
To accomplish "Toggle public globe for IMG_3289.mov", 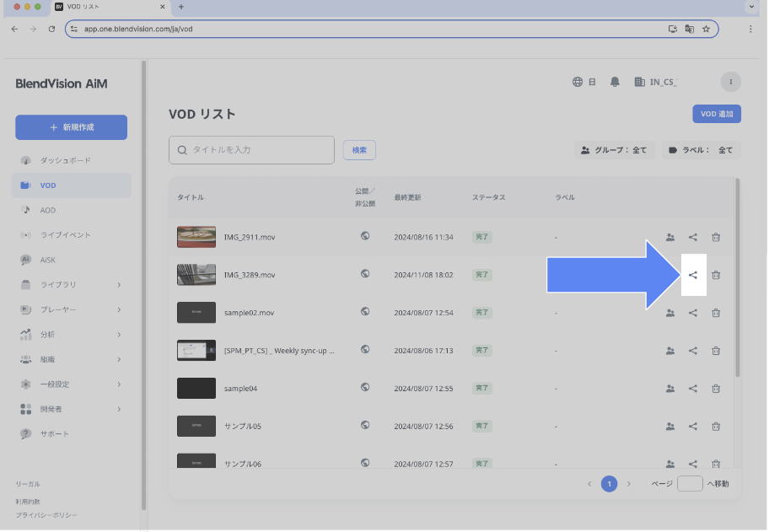I will (365, 274).
